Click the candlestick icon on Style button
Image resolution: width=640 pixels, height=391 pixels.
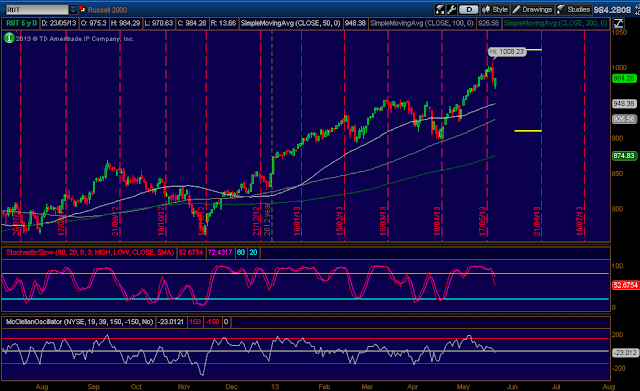point(486,9)
